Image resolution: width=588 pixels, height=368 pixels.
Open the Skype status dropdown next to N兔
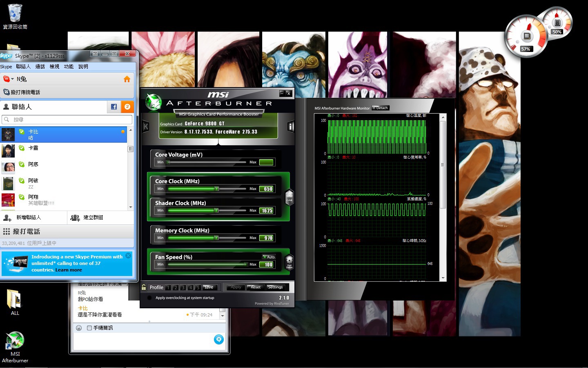click(8, 79)
